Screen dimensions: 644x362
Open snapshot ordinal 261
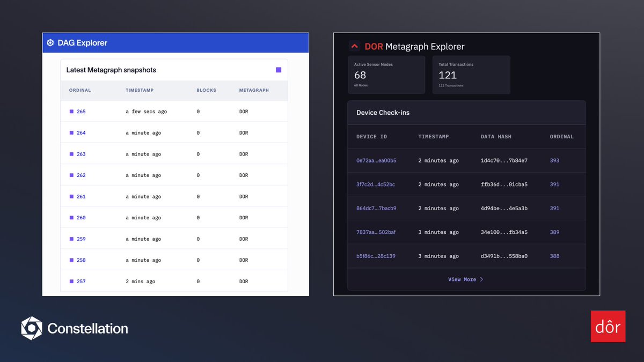pyautogui.click(x=81, y=196)
